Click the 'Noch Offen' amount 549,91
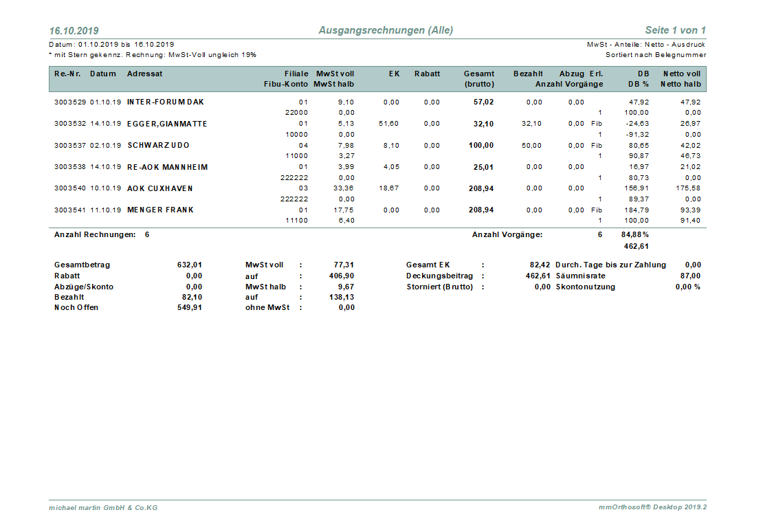This screenshot has height=532, width=763. click(189, 307)
